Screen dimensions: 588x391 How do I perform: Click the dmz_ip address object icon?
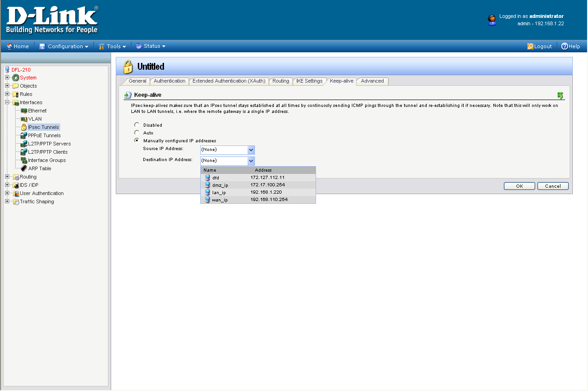208,185
